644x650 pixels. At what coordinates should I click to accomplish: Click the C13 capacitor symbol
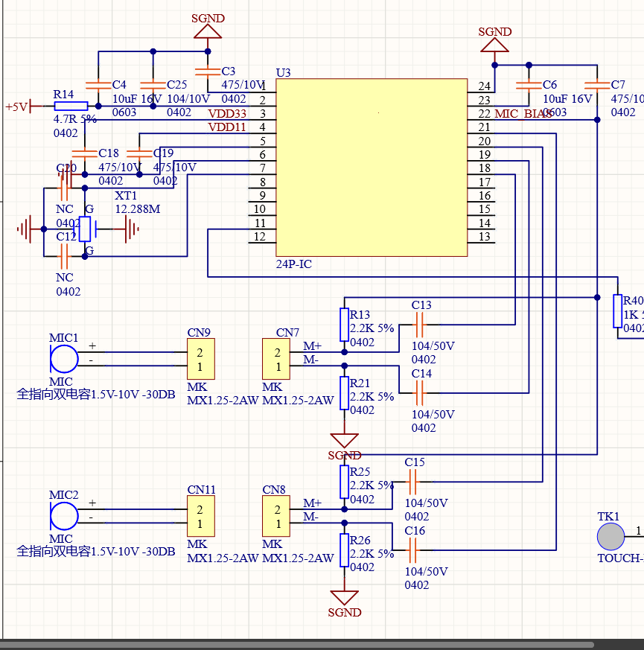420,325
